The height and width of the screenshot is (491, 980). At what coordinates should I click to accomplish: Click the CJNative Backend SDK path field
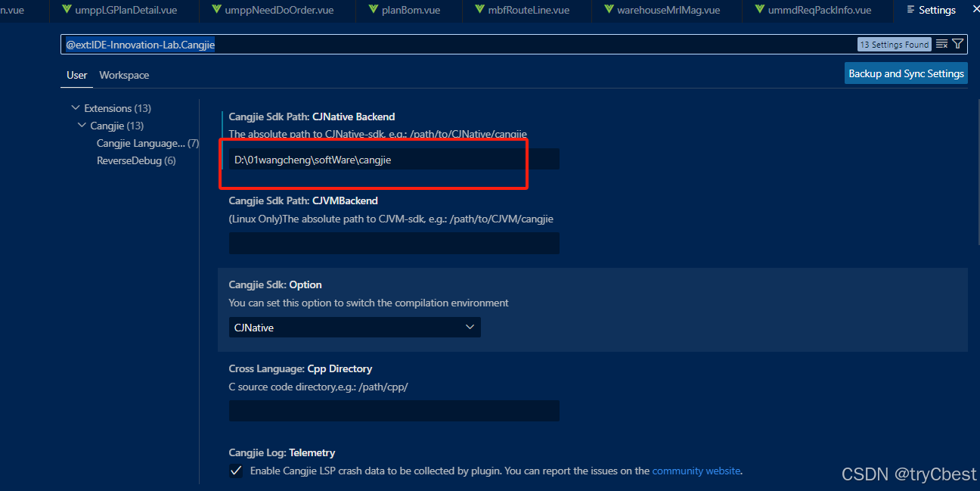pyautogui.click(x=394, y=159)
